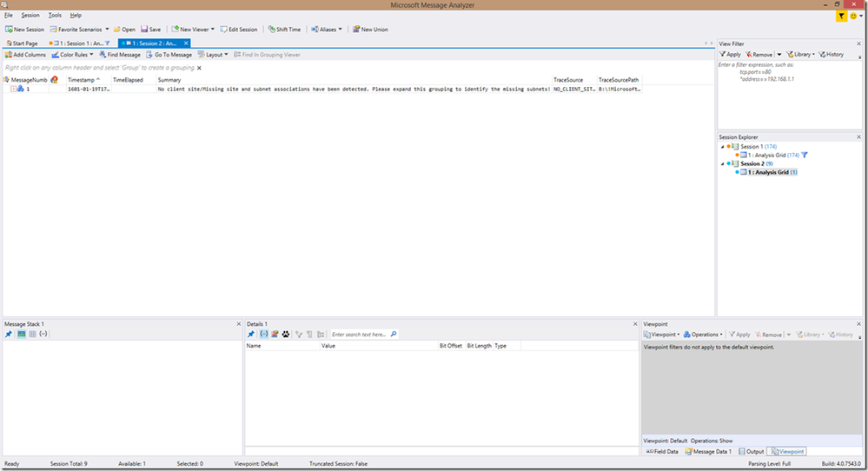Screen dimensions: 868x471
Task: Dismiss the grouping hint with its X
Action: (199, 68)
